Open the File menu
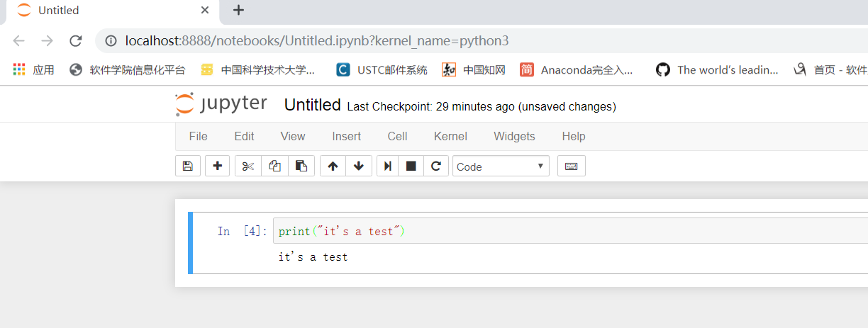The width and height of the screenshot is (868, 328). coord(199,136)
